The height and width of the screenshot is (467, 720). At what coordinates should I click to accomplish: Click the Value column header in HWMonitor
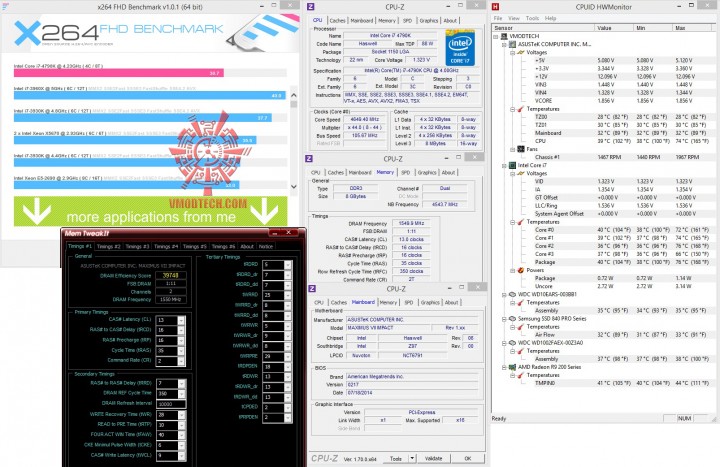[613, 28]
